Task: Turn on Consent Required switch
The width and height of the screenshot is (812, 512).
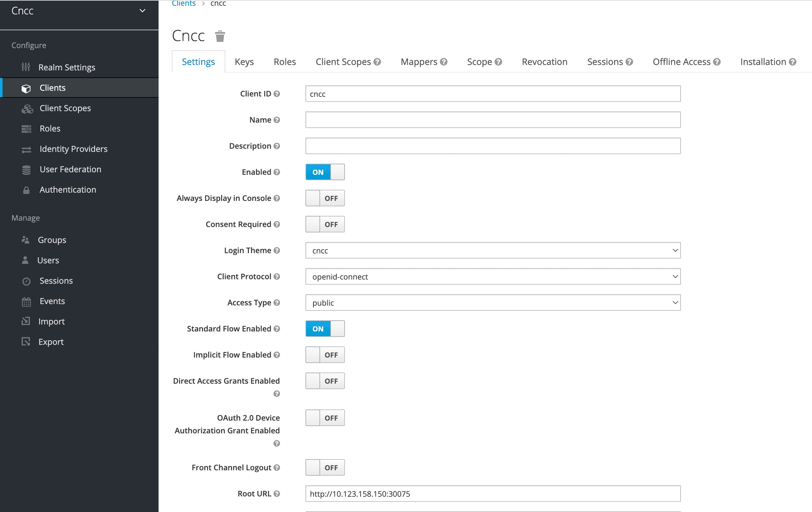Action: point(325,224)
